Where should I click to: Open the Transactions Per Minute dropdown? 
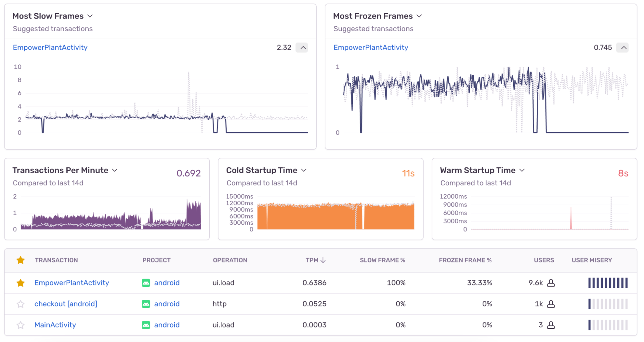coord(115,170)
